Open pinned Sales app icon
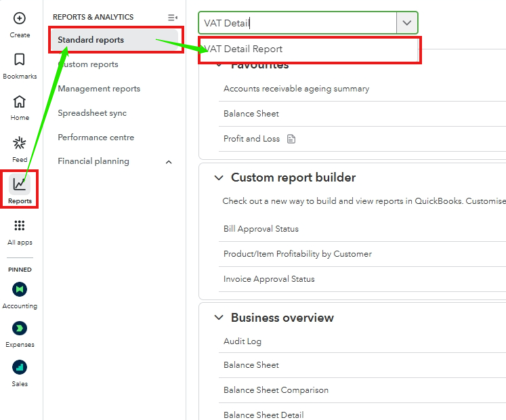Viewport: 506px width, 420px height. tap(20, 368)
